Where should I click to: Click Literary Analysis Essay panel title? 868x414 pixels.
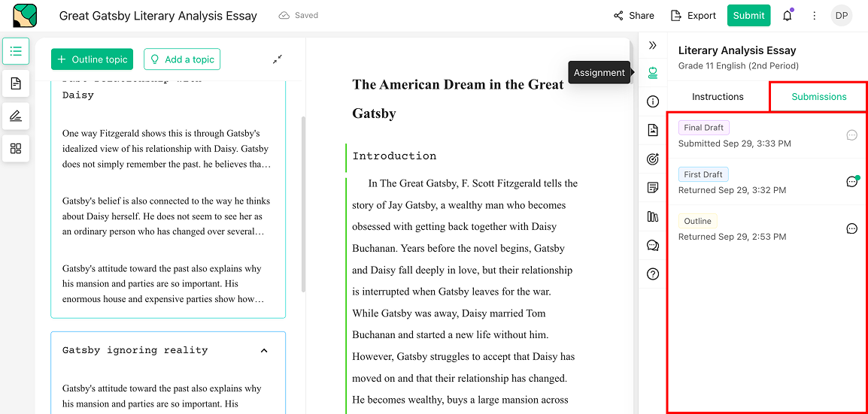click(x=737, y=50)
